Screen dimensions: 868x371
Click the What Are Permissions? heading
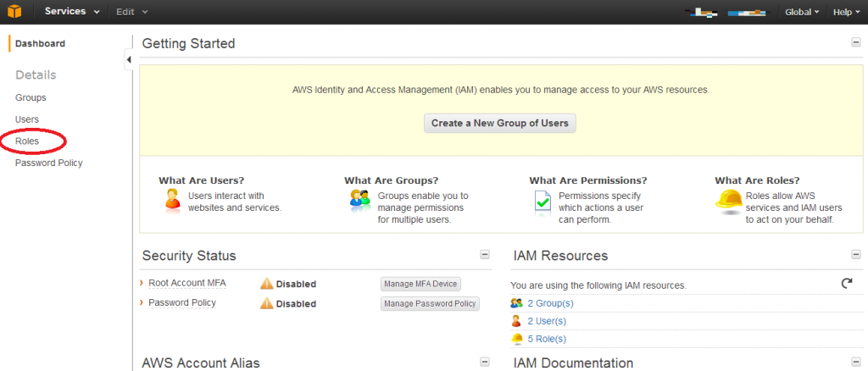pyautogui.click(x=588, y=180)
